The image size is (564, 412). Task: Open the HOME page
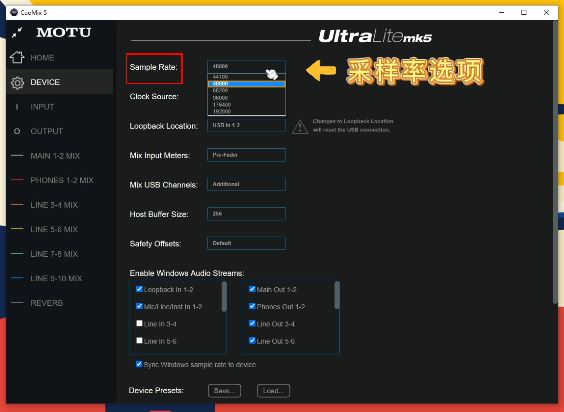click(x=42, y=58)
